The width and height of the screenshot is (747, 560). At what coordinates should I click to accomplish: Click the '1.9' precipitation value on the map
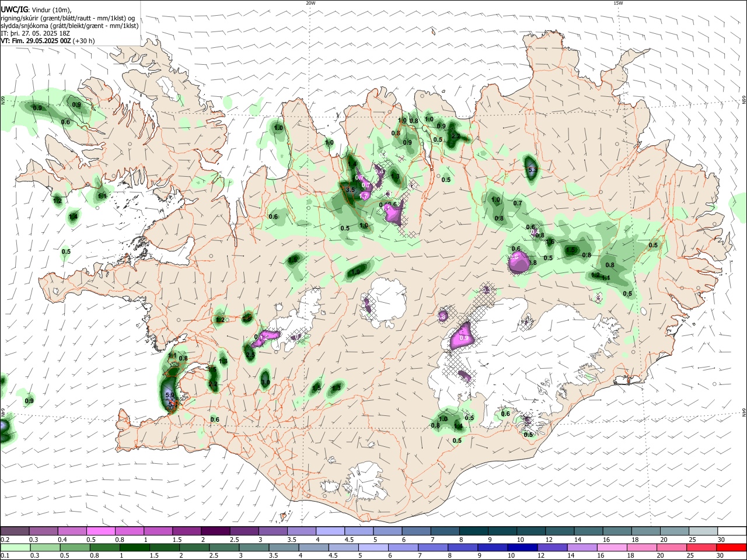(356, 272)
